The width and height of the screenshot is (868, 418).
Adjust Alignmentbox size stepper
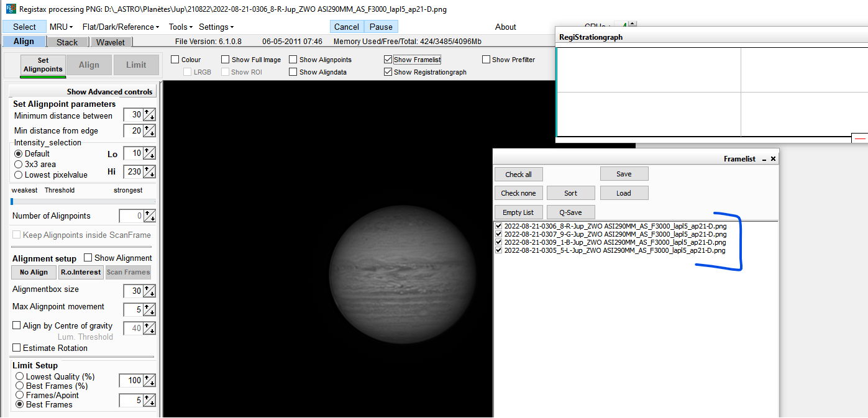pyautogui.click(x=149, y=291)
